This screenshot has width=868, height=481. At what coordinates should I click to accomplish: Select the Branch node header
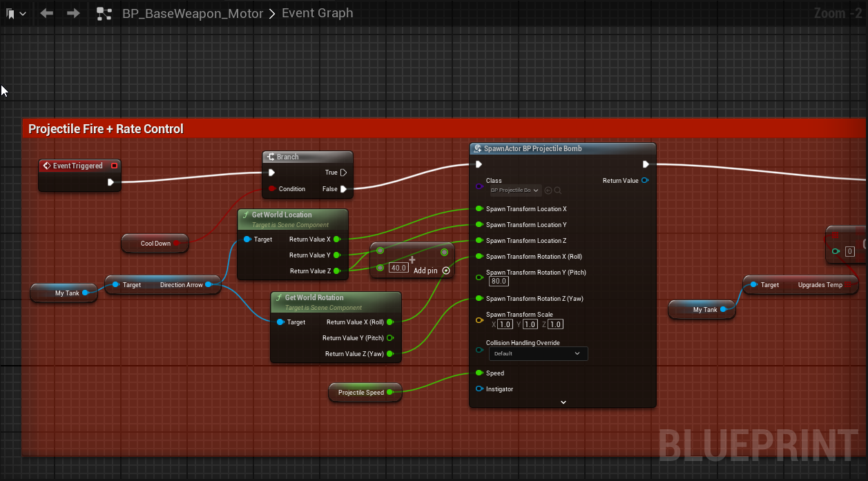[307, 157]
